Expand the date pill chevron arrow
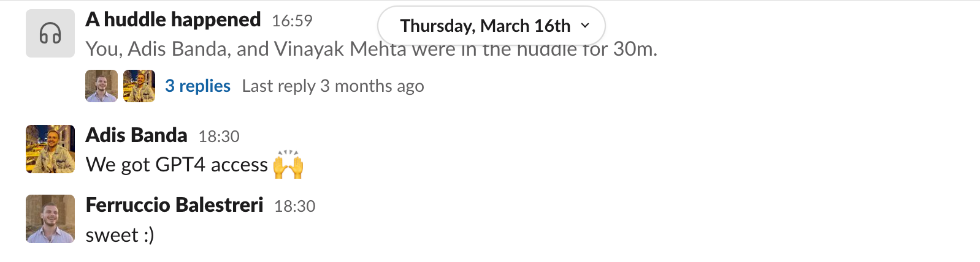The height and width of the screenshot is (262, 980). [x=585, y=26]
